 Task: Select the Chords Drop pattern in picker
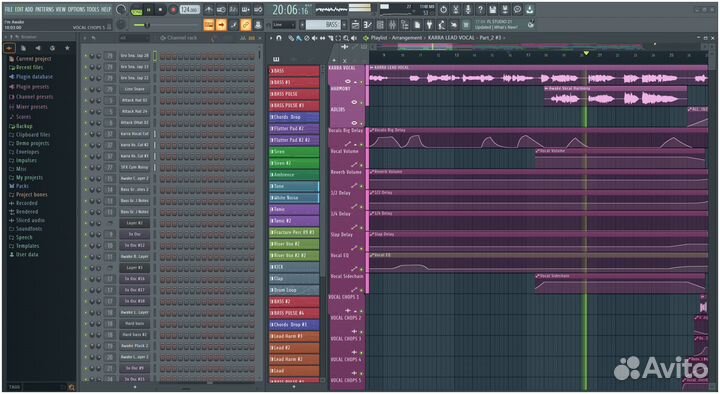click(x=294, y=117)
